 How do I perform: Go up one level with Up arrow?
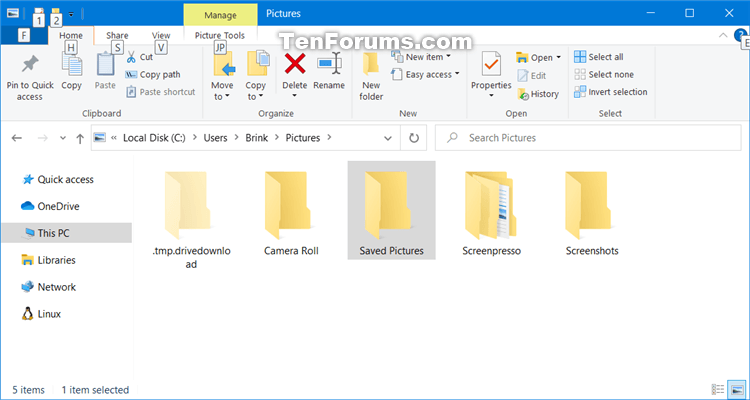tap(80, 138)
